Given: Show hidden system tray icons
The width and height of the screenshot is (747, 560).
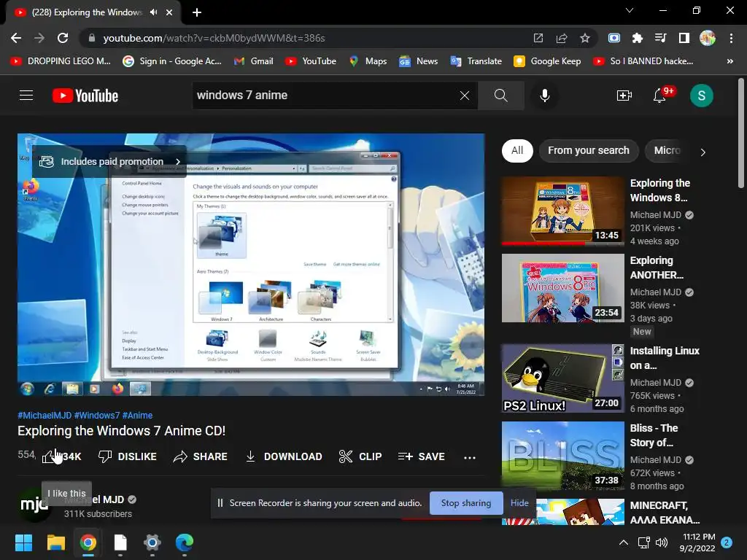Looking at the screenshot, I should 623,542.
